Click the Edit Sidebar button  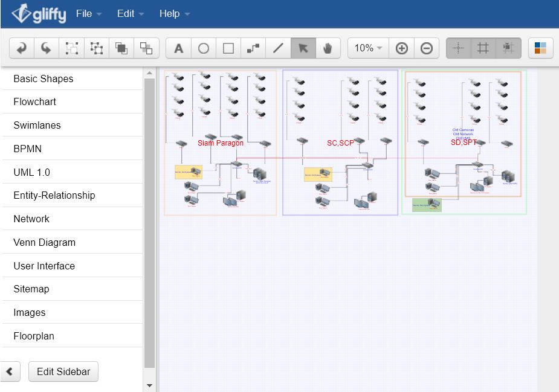(63, 371)
